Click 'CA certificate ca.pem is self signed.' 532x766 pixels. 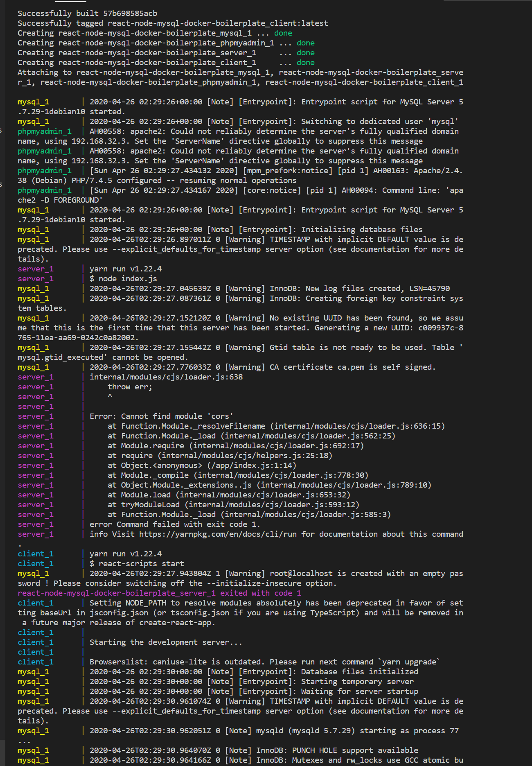coord(353,367)
